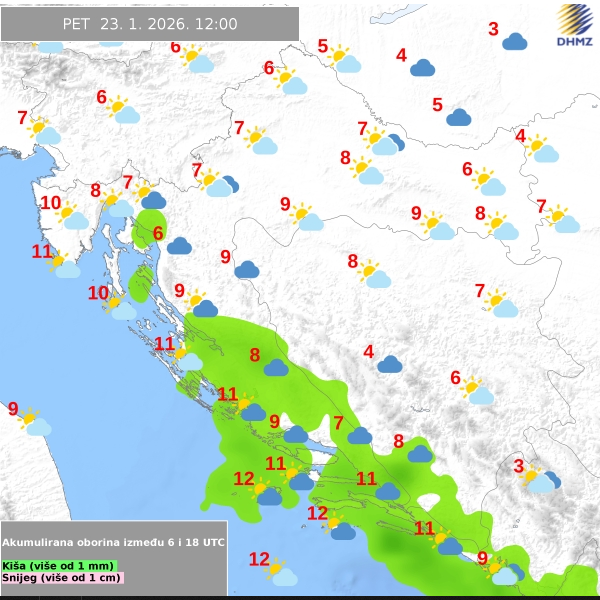The height and width of the screenshot is (600, 600).
Task: Click the sun-and-cloud icon beside temperature 3
Action: [x=538, y=479]
